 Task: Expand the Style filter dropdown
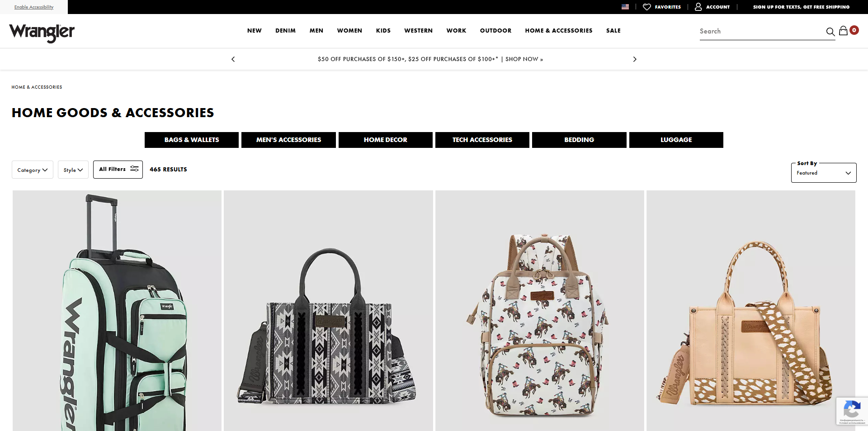pos(73,170)
